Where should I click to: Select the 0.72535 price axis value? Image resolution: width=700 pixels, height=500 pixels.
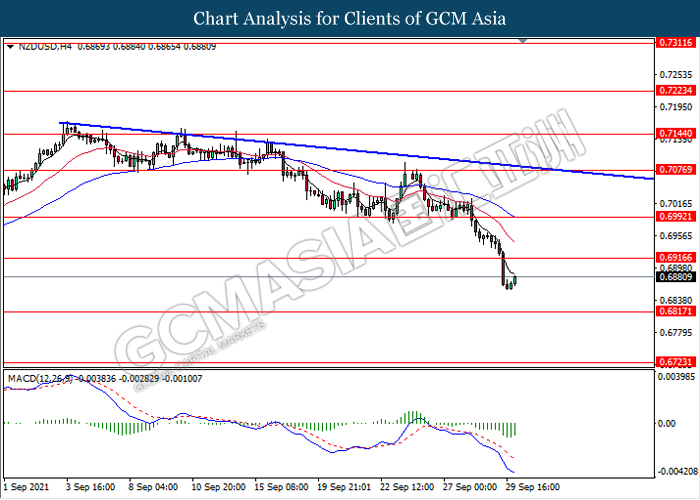pyautogui.click(x=675, y=75)
